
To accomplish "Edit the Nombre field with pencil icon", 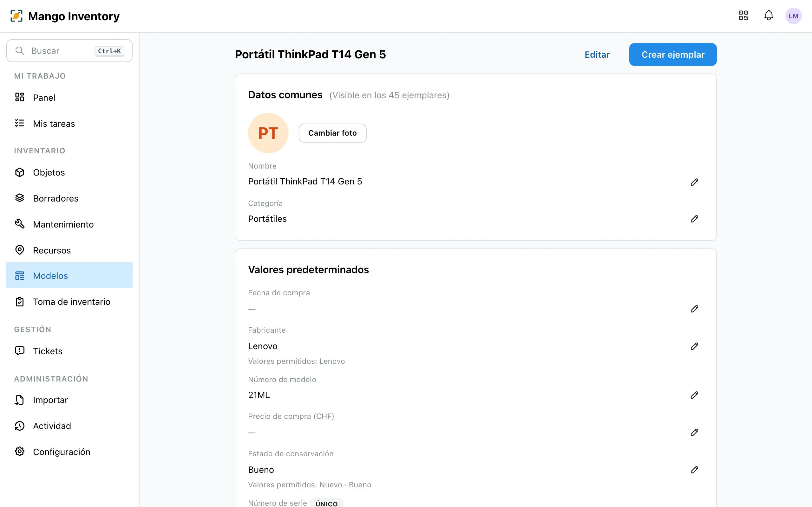I will click(694, 182).
